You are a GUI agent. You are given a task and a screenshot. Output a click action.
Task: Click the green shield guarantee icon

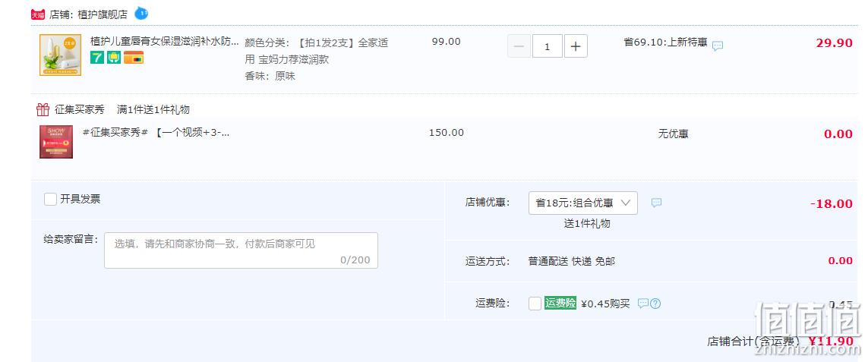tap(114, 57)
